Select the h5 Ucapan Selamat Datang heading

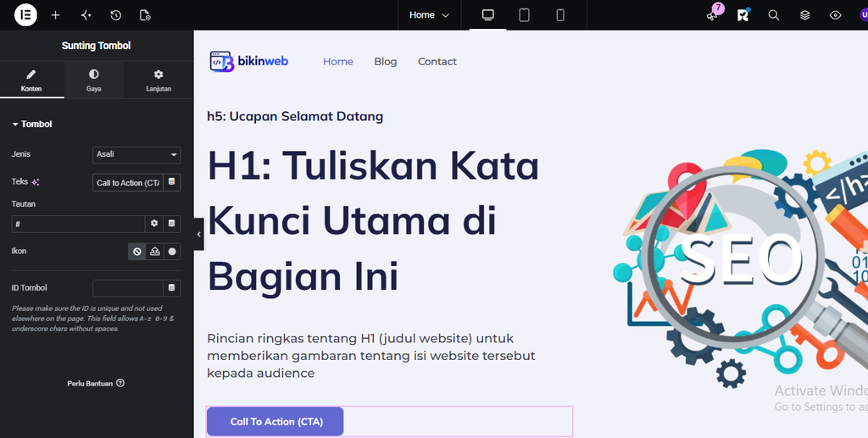point(295,117)
